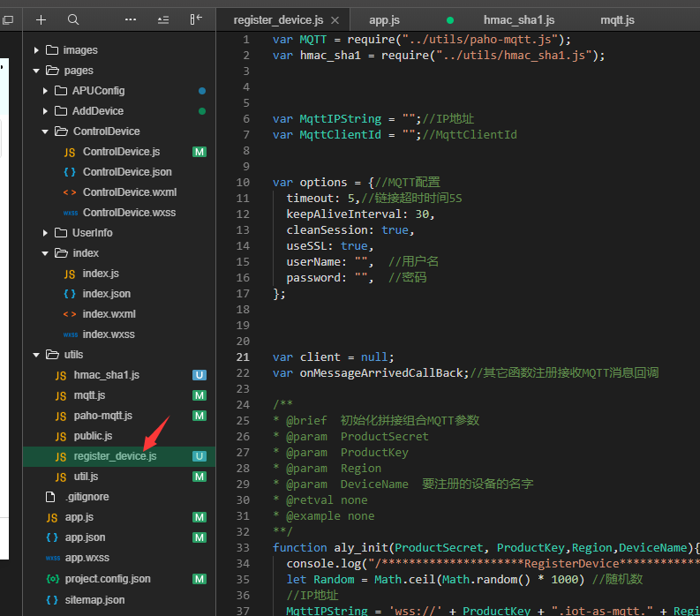Open paho-mqtt.js in the file tree

(102, 416)
